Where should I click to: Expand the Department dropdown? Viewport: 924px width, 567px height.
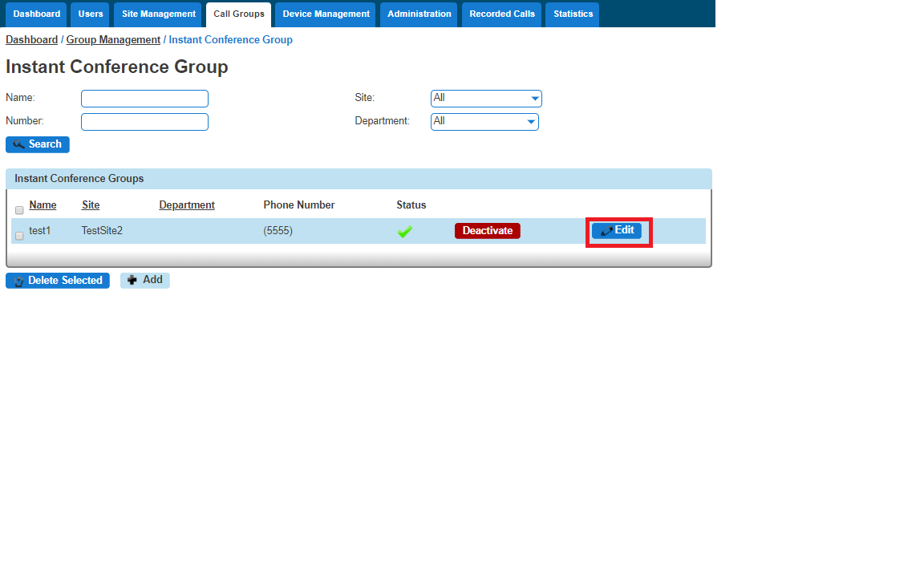(484, 121)
